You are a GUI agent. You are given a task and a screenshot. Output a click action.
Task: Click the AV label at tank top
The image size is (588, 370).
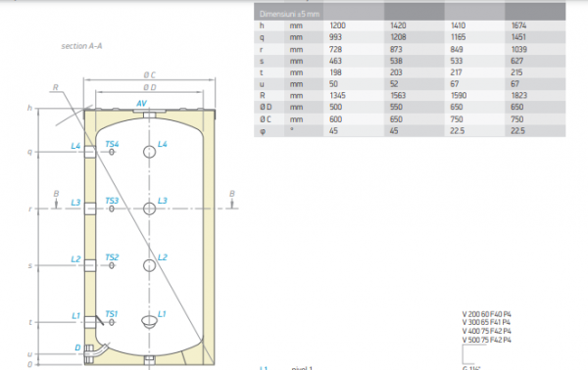[x=141, y=104]
